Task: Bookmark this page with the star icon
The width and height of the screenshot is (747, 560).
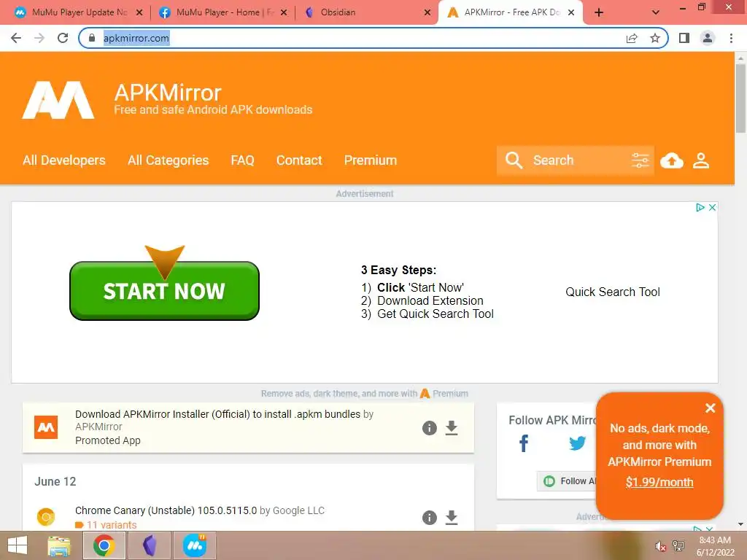Action: pyautogui.click(x=655, y=38)
